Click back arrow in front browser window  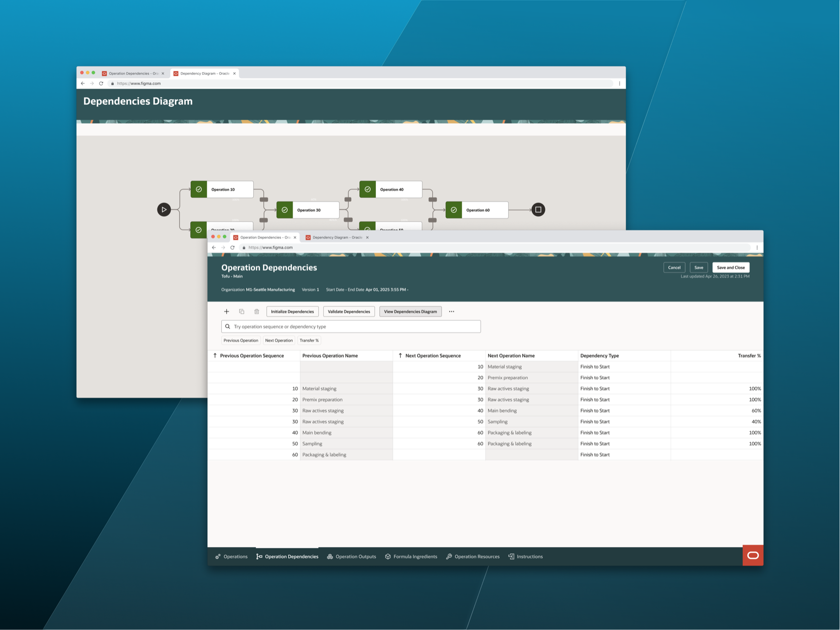pyautogui.click(x=214, y=248)
